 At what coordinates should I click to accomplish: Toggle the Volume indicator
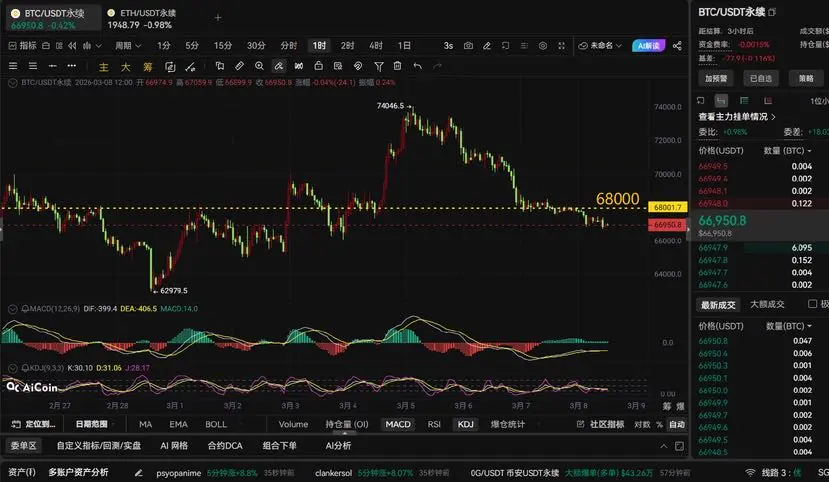tap(293, 424)
